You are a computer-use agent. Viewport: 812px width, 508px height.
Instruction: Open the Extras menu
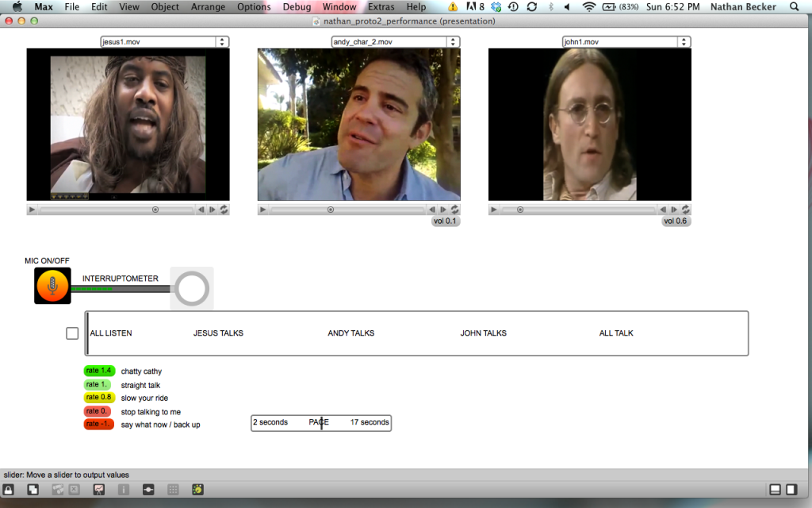[x=381, y=6]
